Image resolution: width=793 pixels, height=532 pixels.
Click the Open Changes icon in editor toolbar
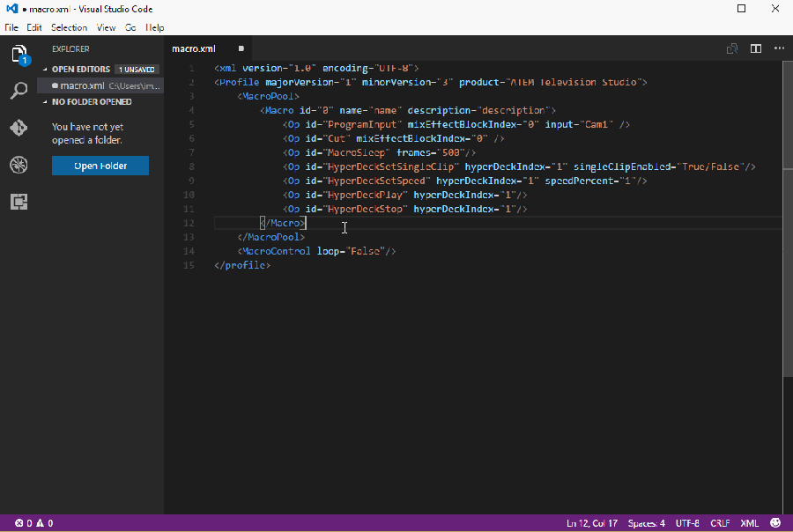[732, 48]
